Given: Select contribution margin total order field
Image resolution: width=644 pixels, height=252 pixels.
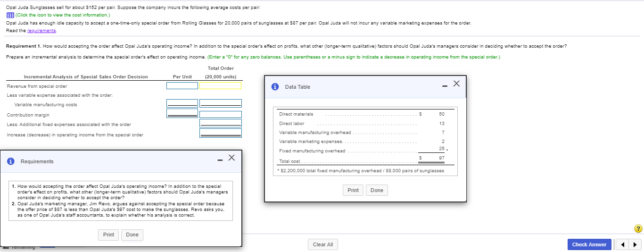Looking at the screenshot, I should (220, 114).
